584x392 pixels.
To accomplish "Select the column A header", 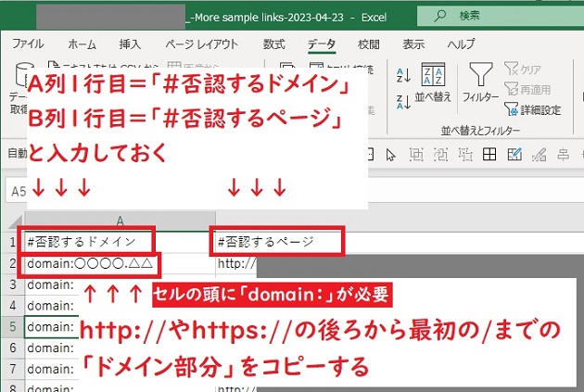I will 120,221.
